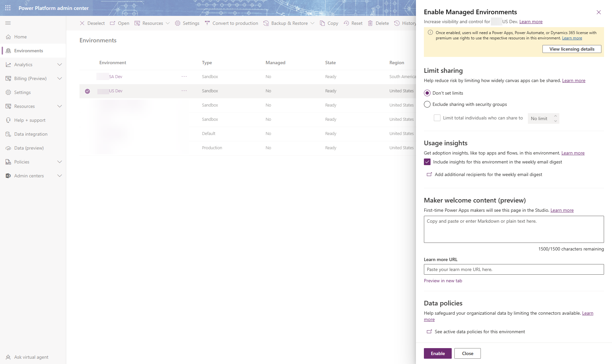The height and width of the screenshot is (364, 612).
Task: Open more options for US Dev row
Action: (184, 91)
